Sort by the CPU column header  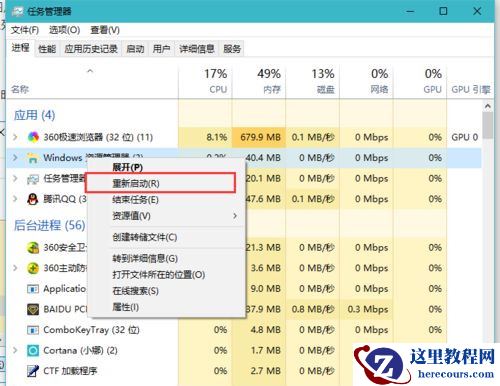(x=205, y=81)
